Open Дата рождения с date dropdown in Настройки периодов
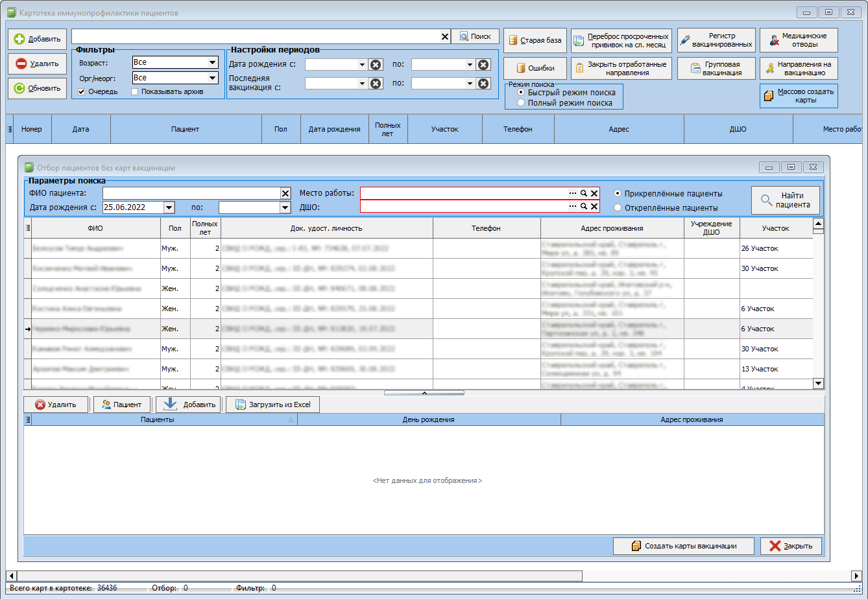The image size is (868, 599). click(362, 64)
